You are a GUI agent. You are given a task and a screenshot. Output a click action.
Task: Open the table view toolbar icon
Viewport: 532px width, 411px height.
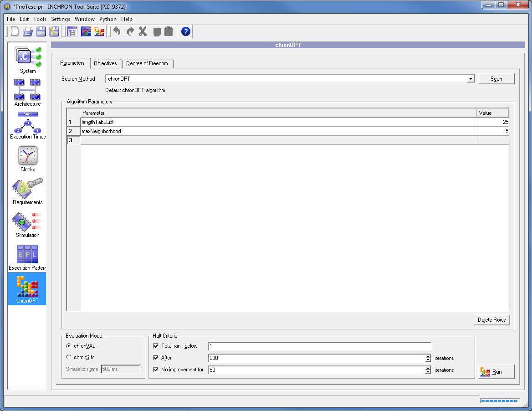pos(72,31)
